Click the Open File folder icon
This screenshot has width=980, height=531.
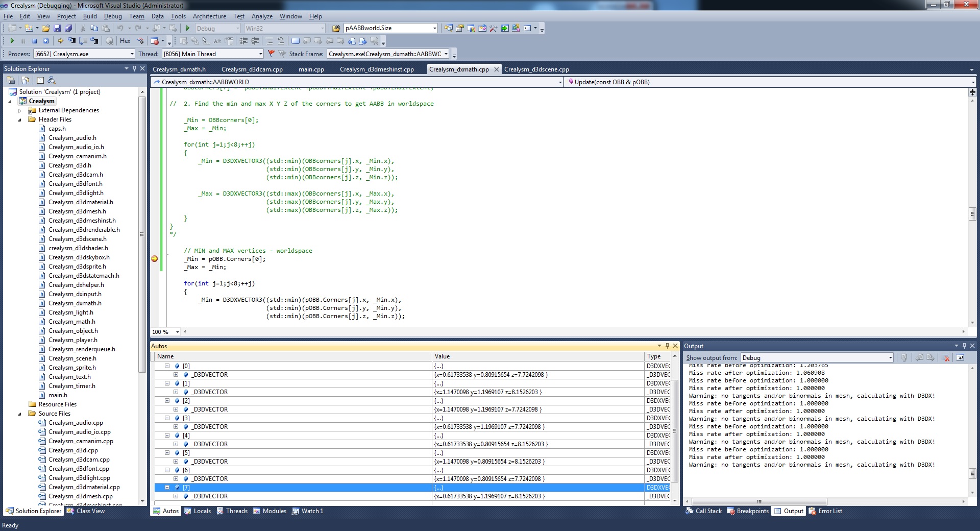[x=46, y=29]
